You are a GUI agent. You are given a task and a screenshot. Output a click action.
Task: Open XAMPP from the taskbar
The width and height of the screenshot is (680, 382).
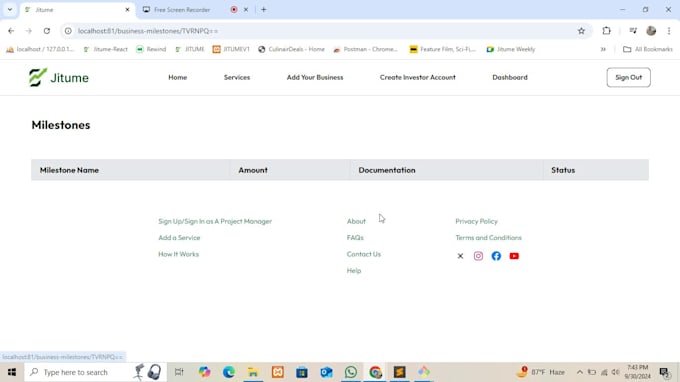278,372
